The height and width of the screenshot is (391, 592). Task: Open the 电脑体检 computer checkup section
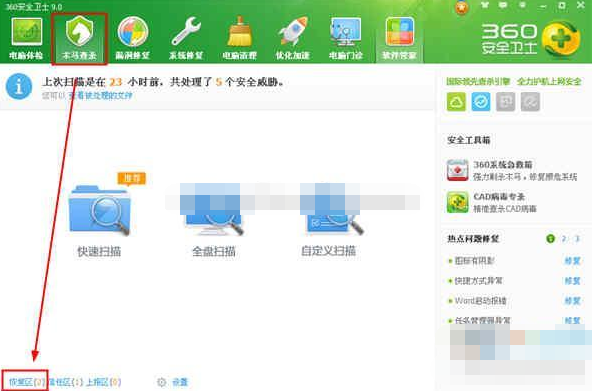(x=26, y=38)
